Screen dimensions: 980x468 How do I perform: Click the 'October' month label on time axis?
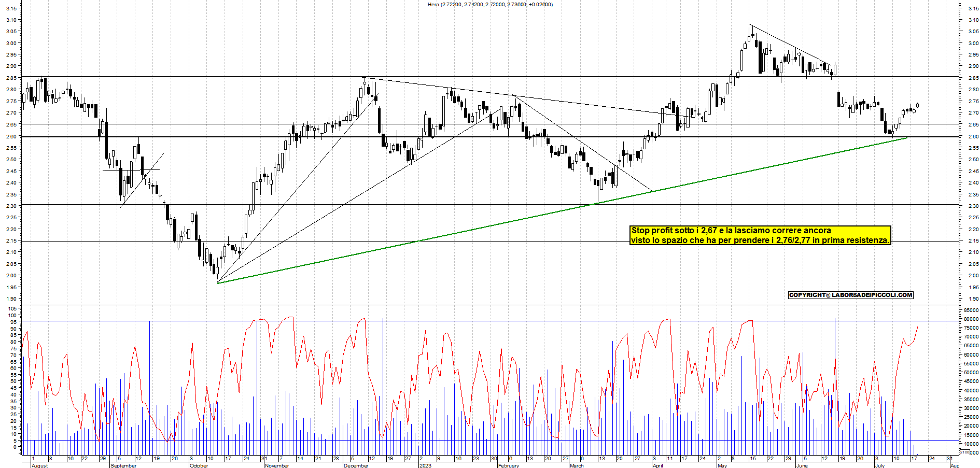point(199,465)
